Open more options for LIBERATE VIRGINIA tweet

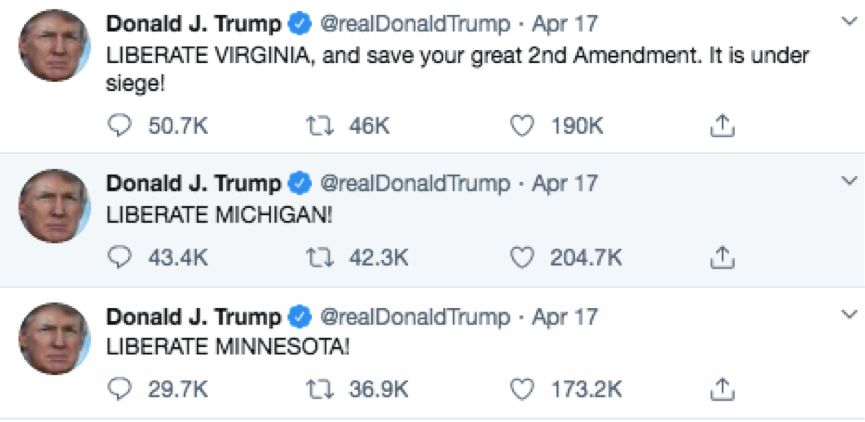point(849,19)
